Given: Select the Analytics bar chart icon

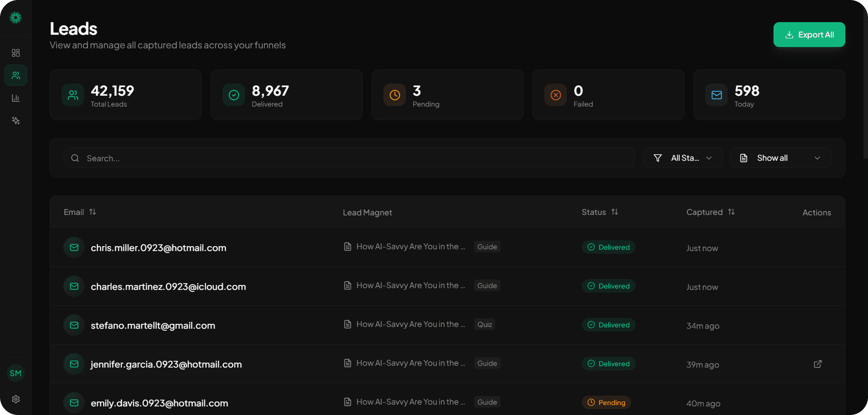Looking at the screenshot, I should tap(15, 98).
